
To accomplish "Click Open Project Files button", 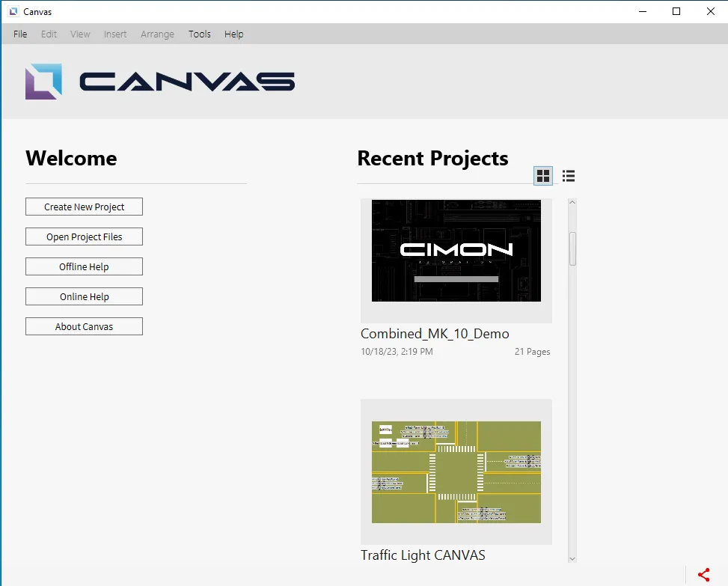I will click(x=84, y=236).
